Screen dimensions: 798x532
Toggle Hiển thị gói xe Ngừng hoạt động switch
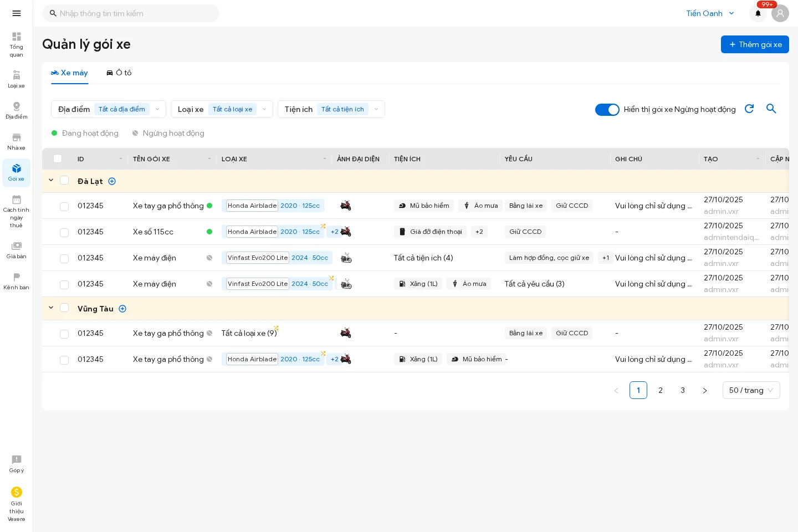pos(607,110)
